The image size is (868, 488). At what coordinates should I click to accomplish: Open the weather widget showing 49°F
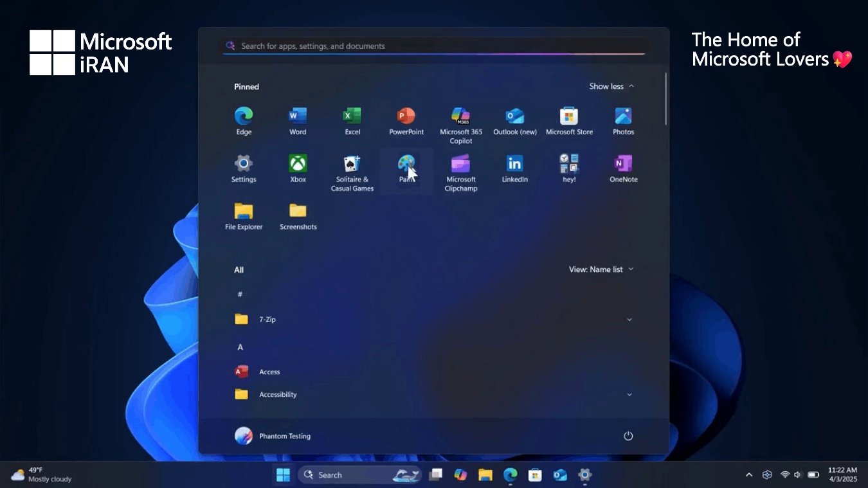click(x=41, y=475)
